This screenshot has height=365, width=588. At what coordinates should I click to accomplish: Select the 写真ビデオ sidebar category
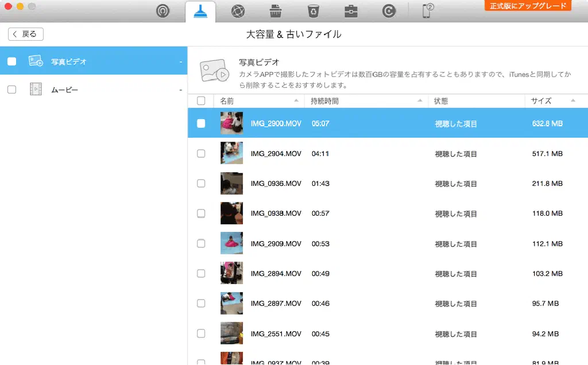[69, 61]
